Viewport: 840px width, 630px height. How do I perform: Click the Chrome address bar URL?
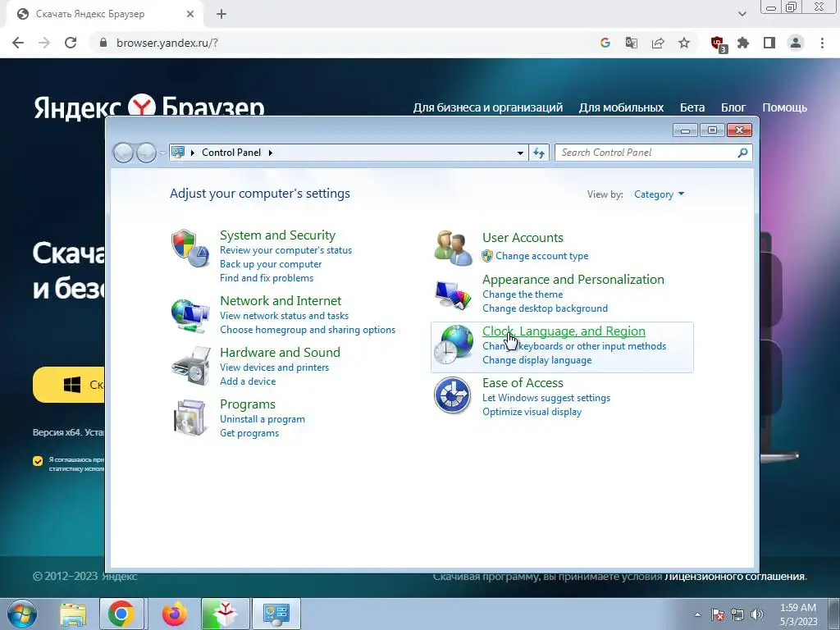pos(167,43)
